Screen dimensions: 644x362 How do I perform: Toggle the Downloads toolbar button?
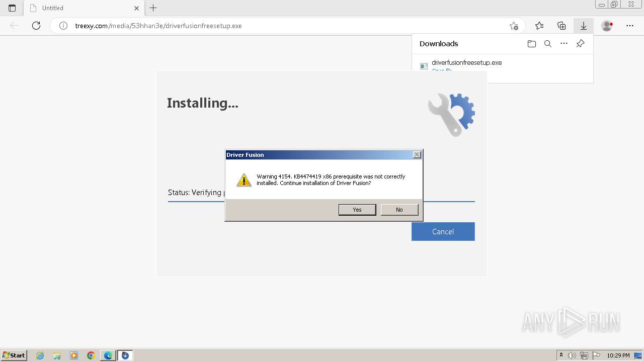(584, 26)
